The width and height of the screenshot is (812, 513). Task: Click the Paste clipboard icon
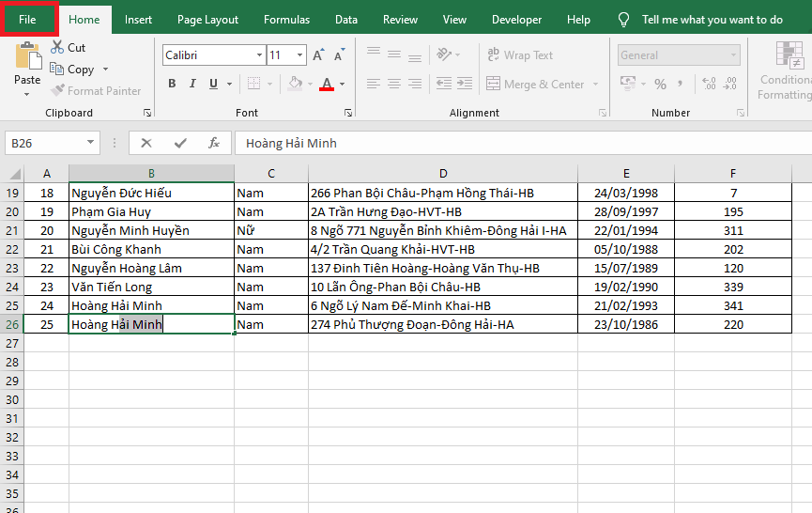27,57
